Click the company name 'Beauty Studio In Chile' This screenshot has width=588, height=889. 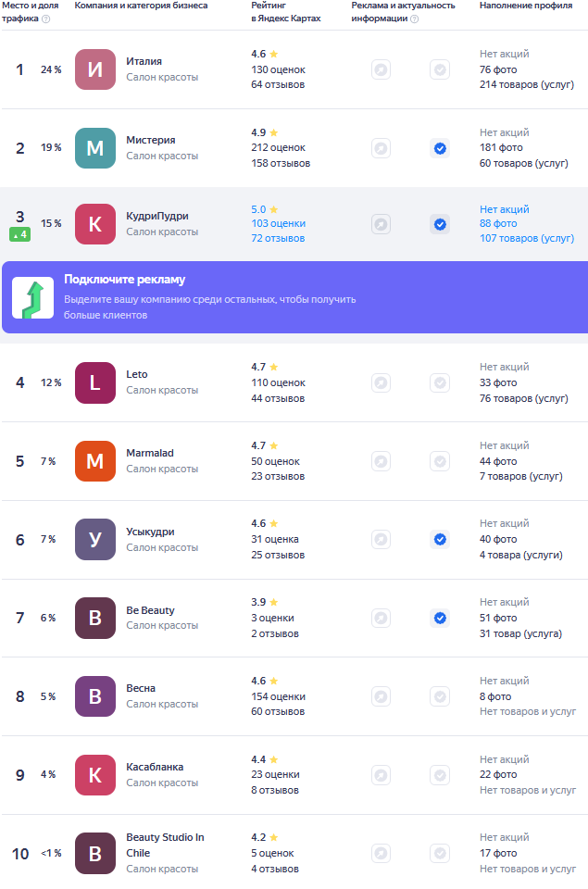click(165, 845)
